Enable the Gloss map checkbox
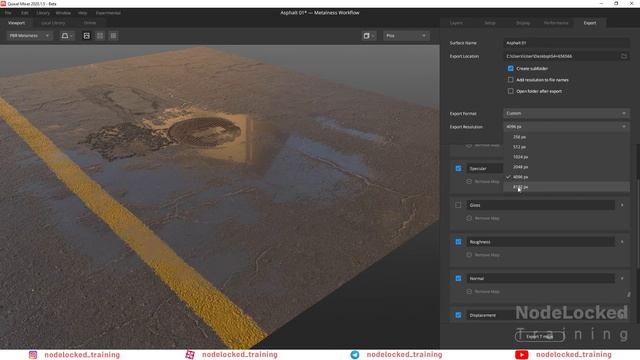640x360 pixels. coord(458,205)
